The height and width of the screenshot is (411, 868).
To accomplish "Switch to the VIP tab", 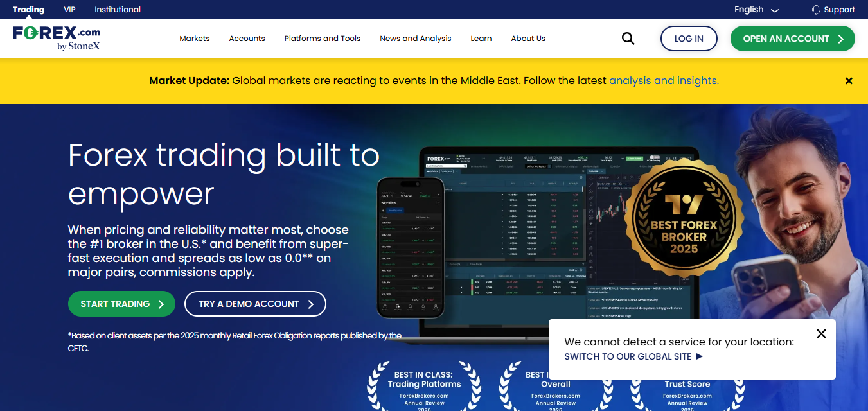I will pyautogui.click(x=69, y=10).
